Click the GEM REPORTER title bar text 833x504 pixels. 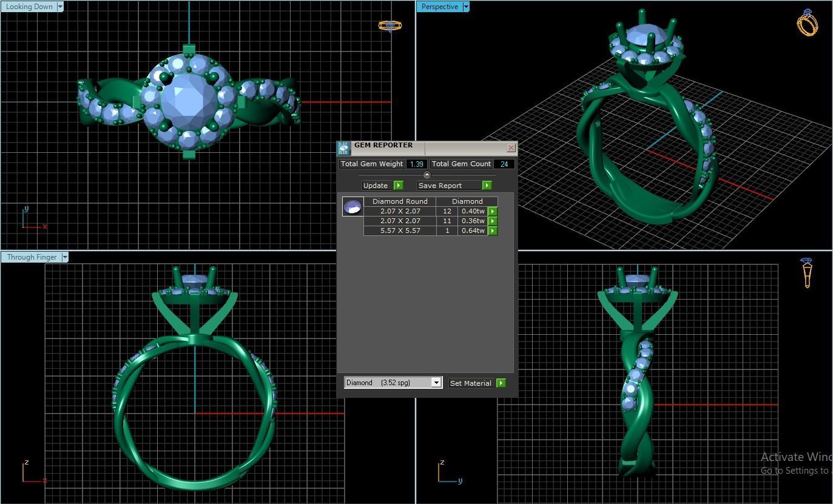[x=383, y=146]
